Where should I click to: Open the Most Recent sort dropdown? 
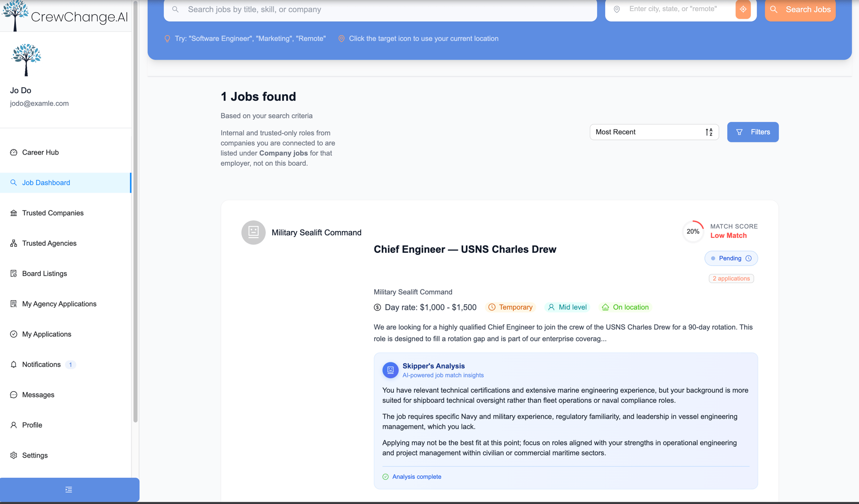click(654, 132)
